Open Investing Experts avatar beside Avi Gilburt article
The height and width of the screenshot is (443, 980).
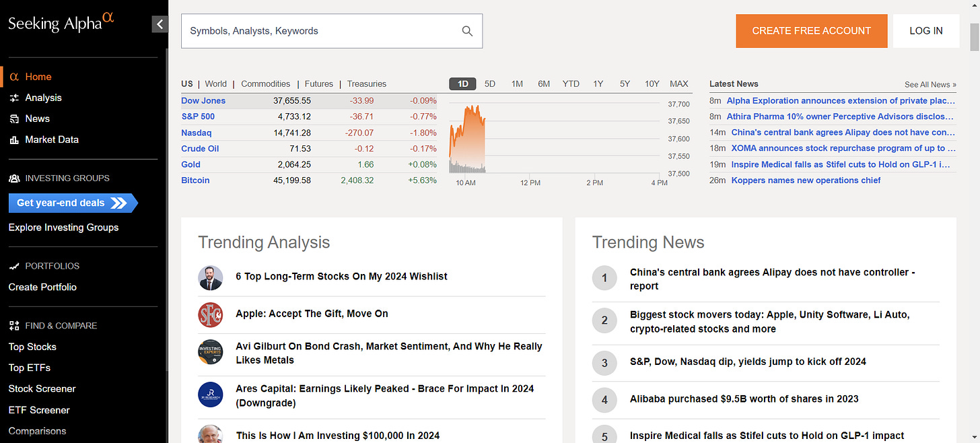tap(210, 352)
